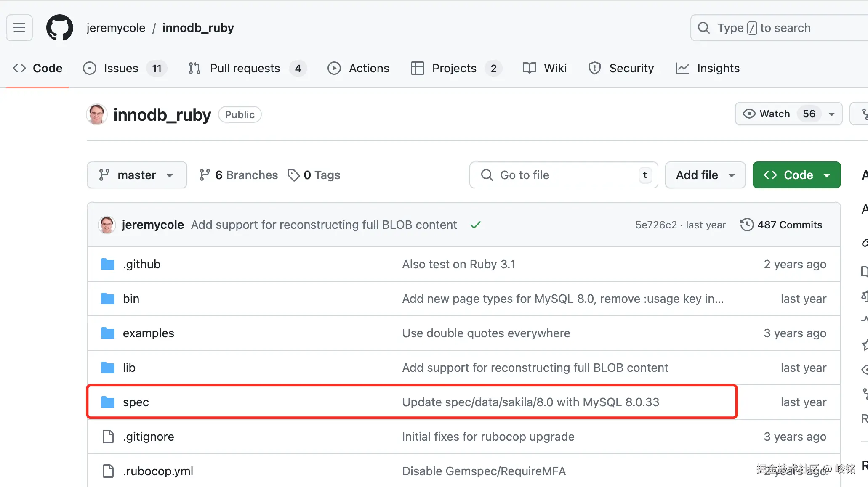Open the master branch selector dropdown
868x487 pixels.
pos(137,175)
